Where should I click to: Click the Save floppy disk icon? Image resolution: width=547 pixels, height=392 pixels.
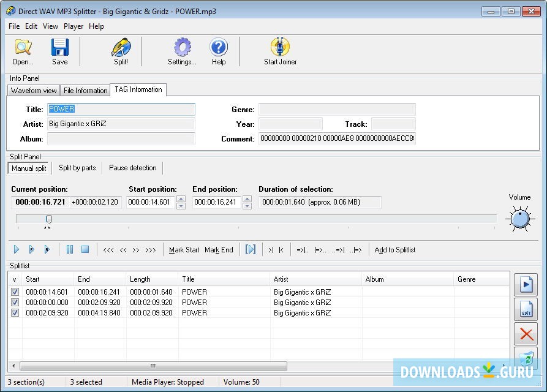click(59, 51)
